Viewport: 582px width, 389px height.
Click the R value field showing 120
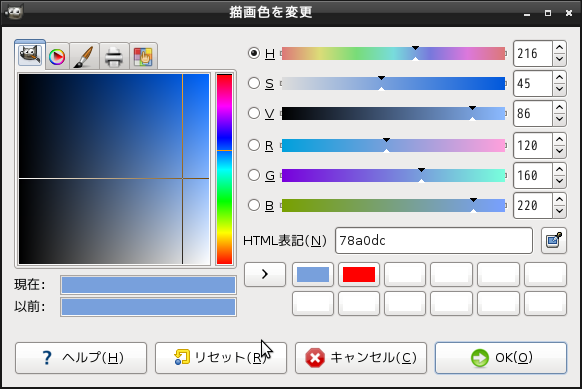533,146
